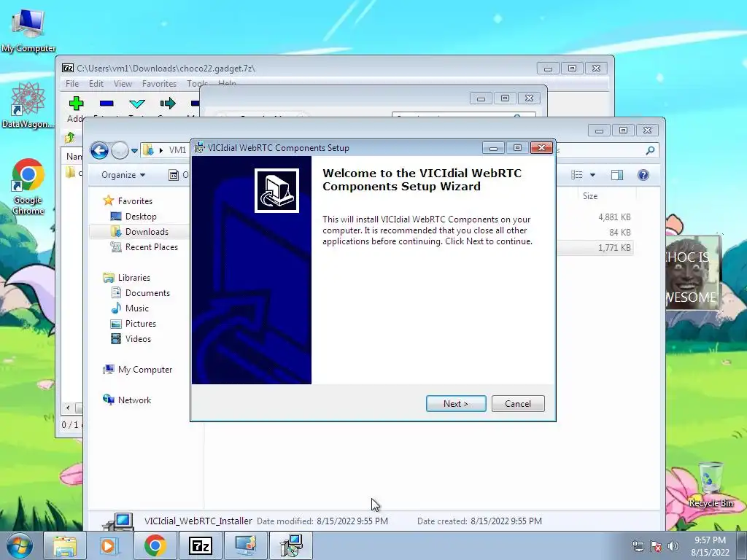Open Music library in navigation pane
The height and width of the screenshot is (560, 747).
pos(136,308)
